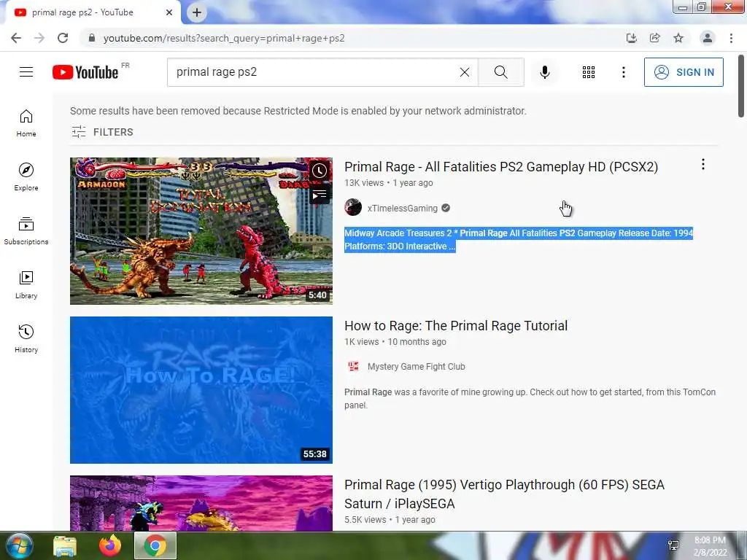
Task: Open Explore in the sidebar
Action: 26,177
